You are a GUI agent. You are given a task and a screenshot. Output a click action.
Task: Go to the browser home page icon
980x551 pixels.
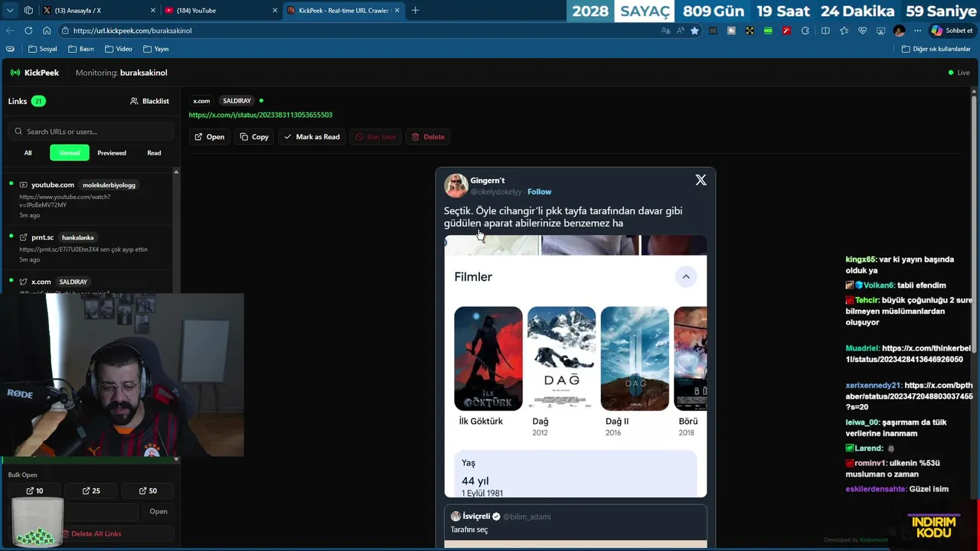click(x=47, y=31)
